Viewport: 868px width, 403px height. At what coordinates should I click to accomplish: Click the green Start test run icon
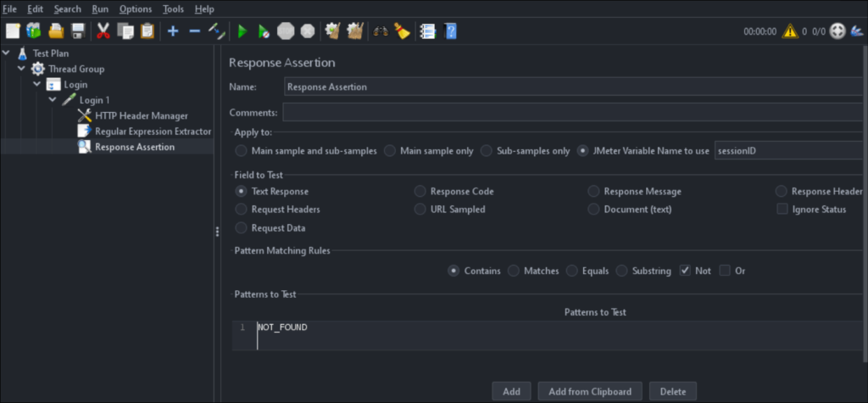(242, 31)
